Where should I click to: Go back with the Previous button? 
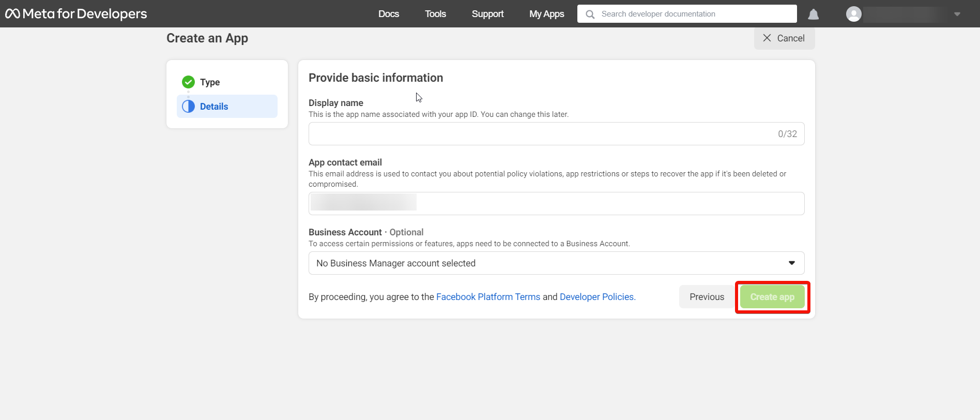(x=707, y=297)
